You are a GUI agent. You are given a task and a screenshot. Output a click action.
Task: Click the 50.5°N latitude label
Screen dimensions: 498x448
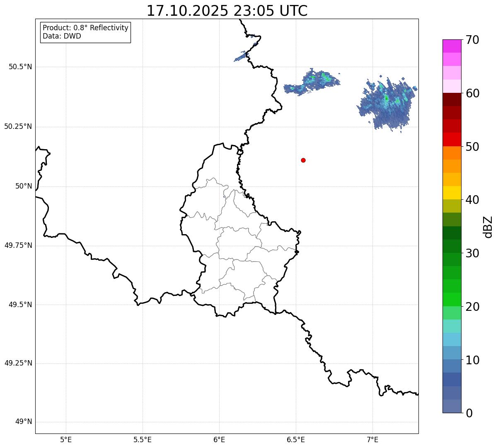tap(20, 67)
